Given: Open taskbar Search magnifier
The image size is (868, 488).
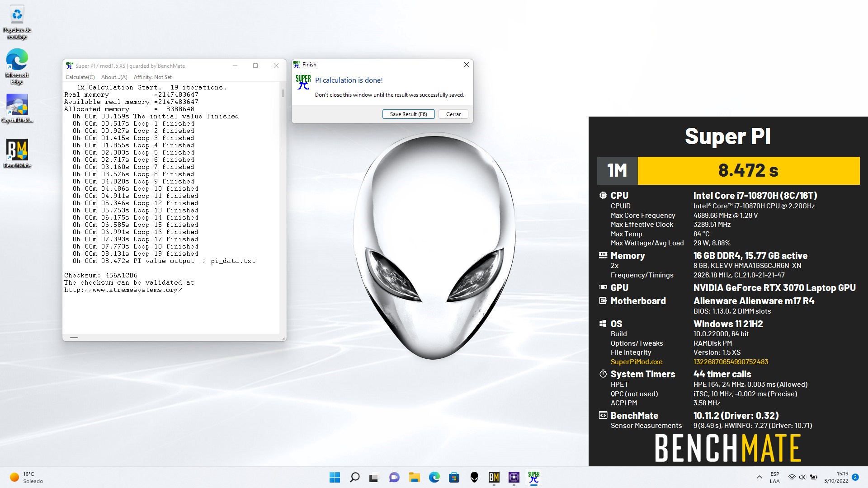Looking at the screenshot, I should click(355, 477).
